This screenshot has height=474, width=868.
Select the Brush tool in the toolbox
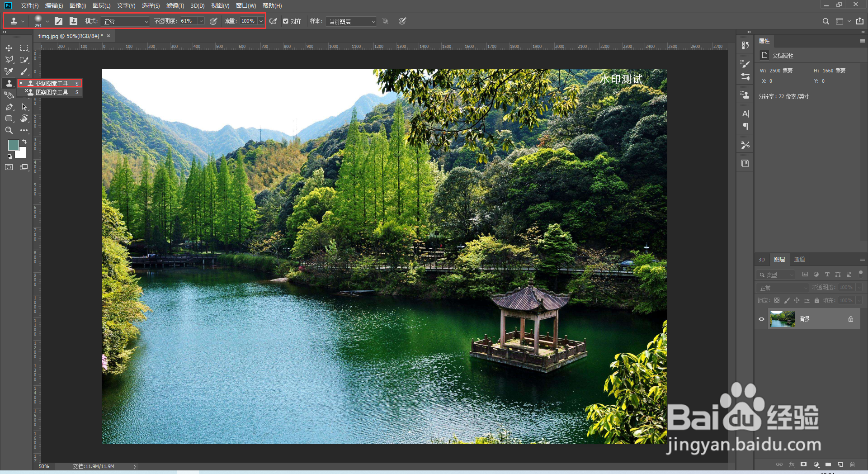coord(24,71)
